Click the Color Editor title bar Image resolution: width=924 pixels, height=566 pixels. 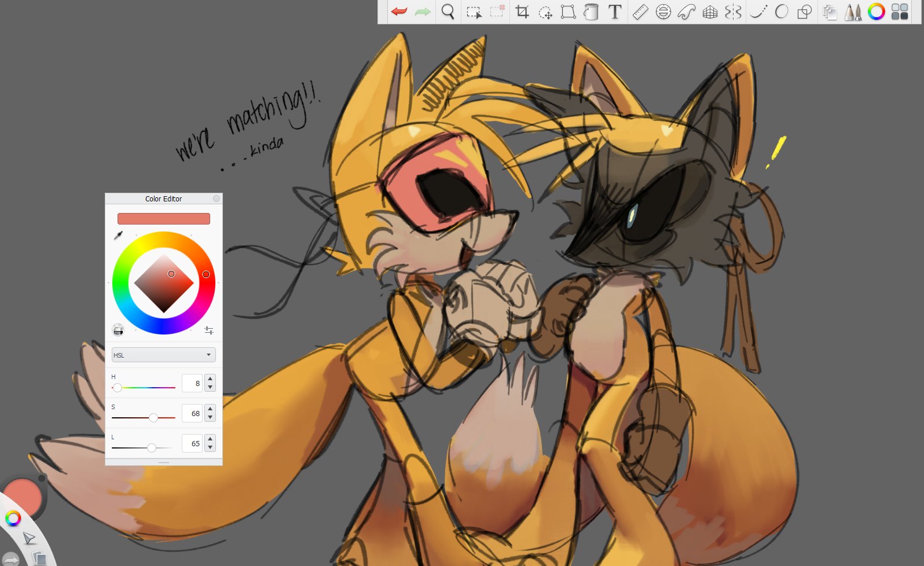click(x=164, y=199)
